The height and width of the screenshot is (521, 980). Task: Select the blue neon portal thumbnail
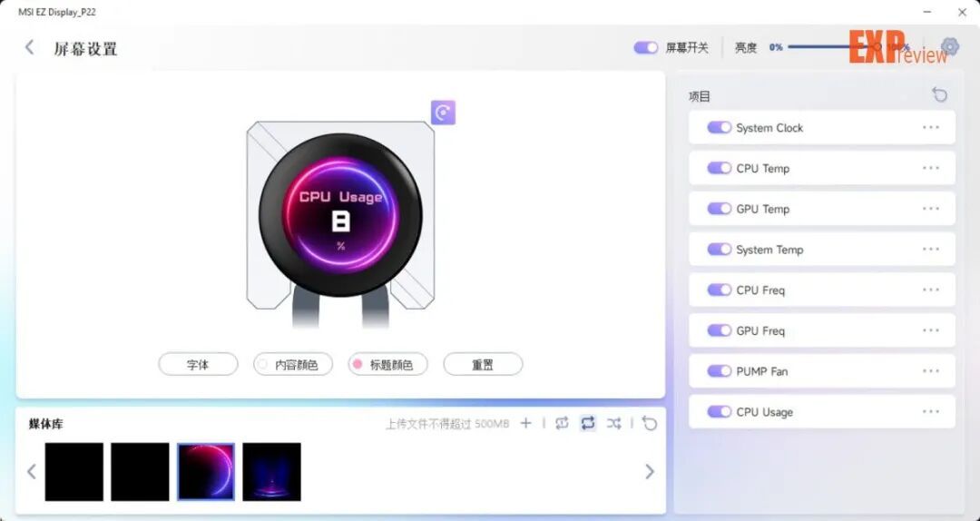pos(272,472)
